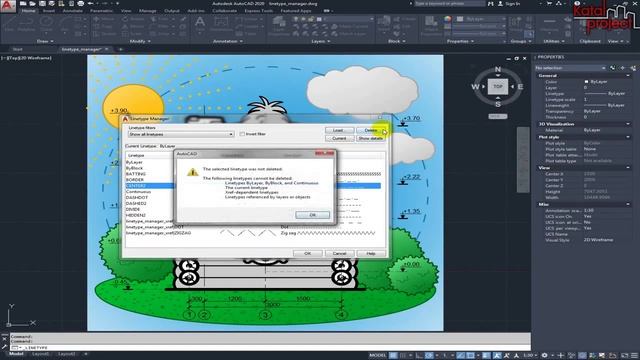Collapse the 3D Visualization section

[x=628, y=124]
